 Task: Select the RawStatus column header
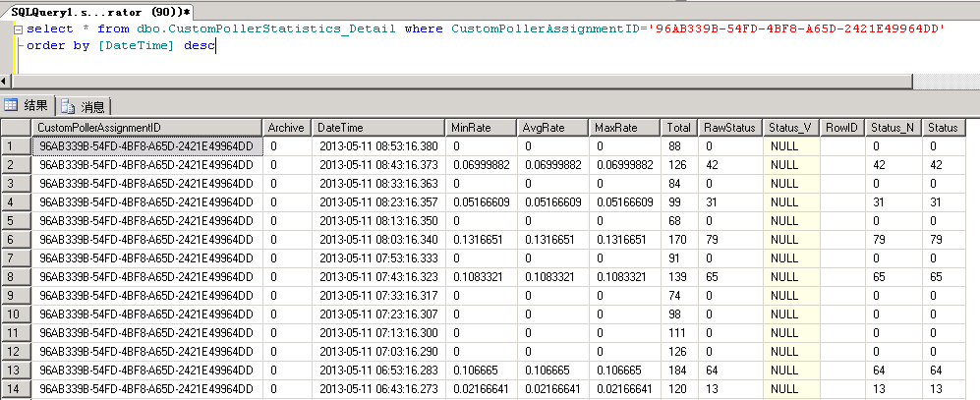(x=728, y=128)
